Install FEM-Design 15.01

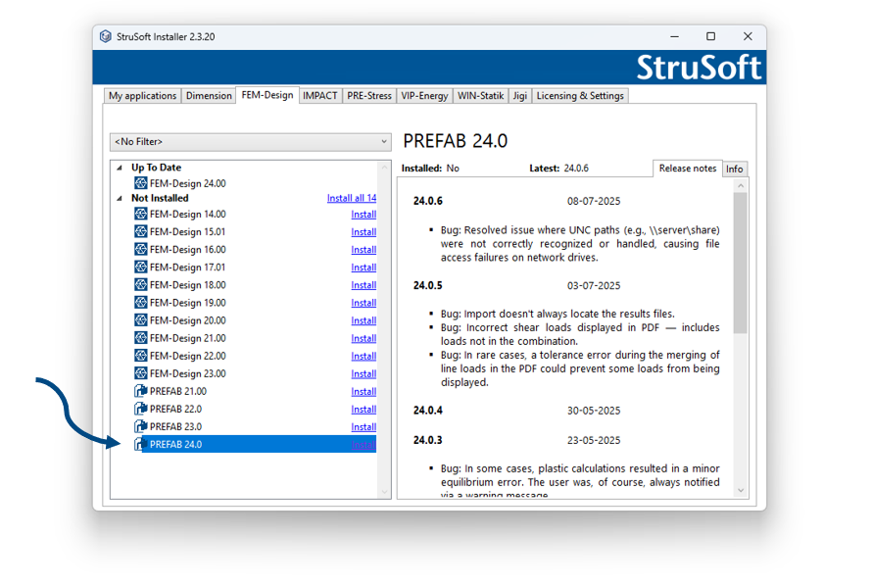364,232
